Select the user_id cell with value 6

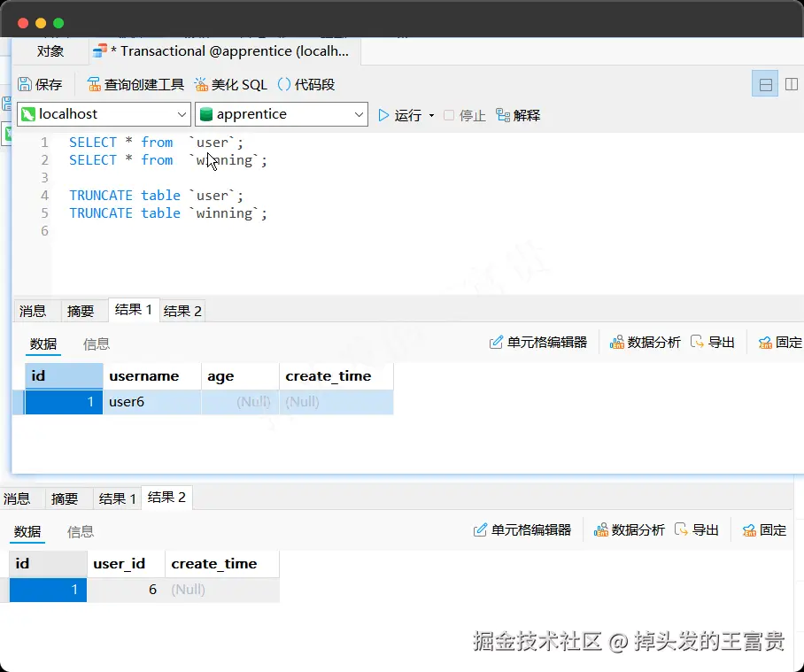pos(126,590)
